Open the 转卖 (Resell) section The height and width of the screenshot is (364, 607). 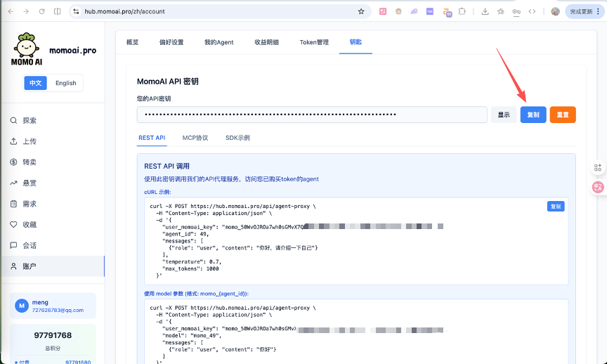(29, 162)
